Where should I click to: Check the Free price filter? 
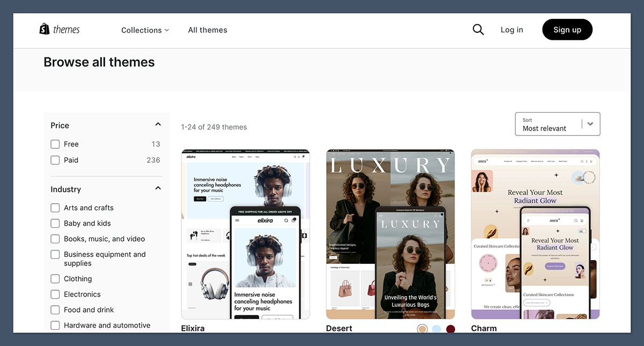[55, 144]
